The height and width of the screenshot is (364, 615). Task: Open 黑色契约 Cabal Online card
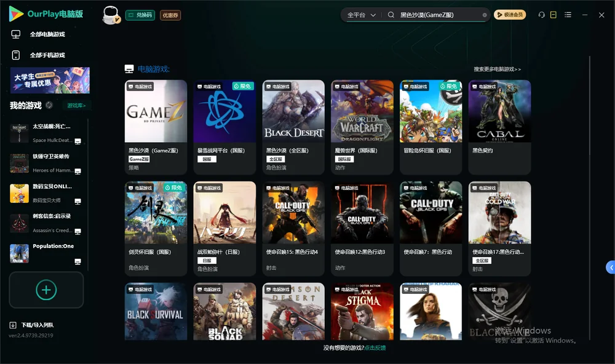[499, 127]
